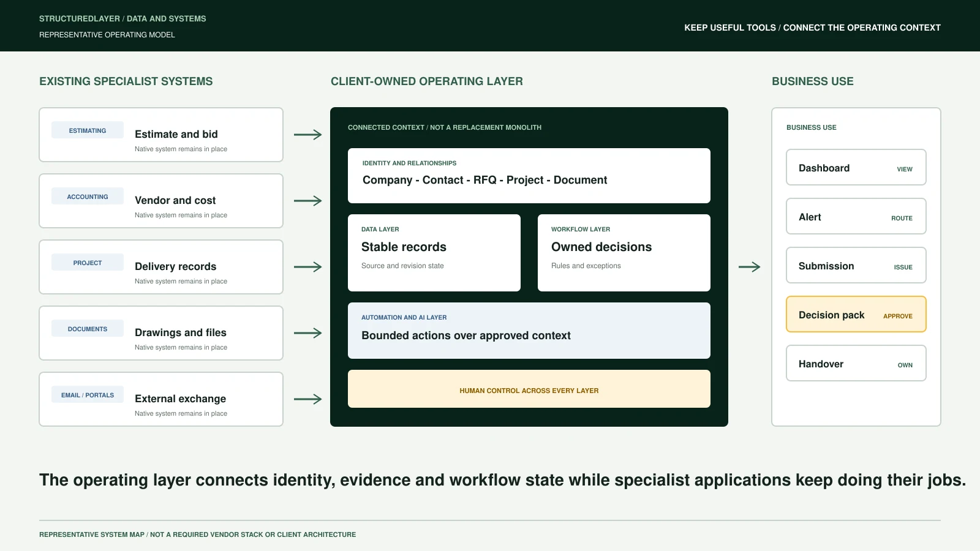Click the EMAIL / PORTALS tag badge
980x551 pixels.
[x=88, y=395]
